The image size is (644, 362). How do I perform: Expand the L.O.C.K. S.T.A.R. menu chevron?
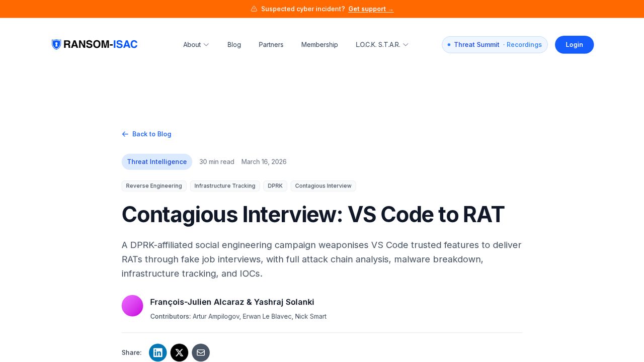[x=406, y=45]
